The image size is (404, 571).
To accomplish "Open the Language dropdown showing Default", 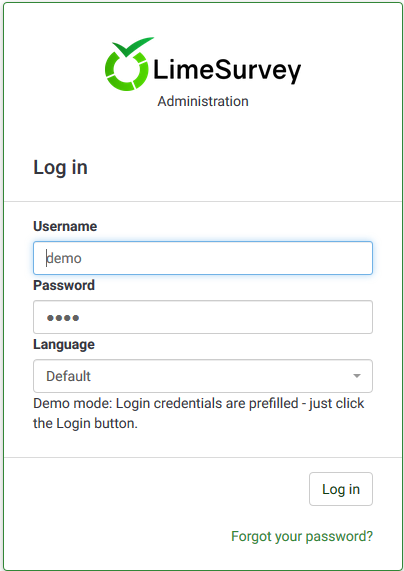I will click(203, 376).
